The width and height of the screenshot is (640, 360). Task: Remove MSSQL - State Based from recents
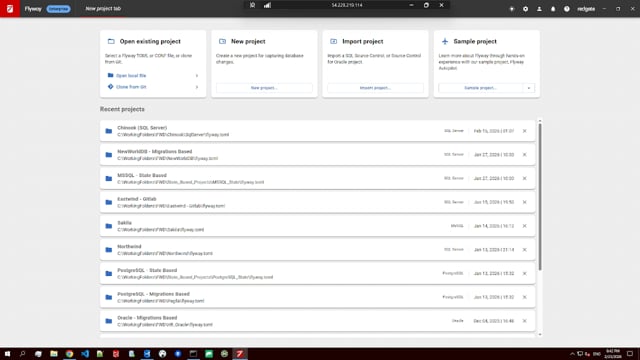524,178
